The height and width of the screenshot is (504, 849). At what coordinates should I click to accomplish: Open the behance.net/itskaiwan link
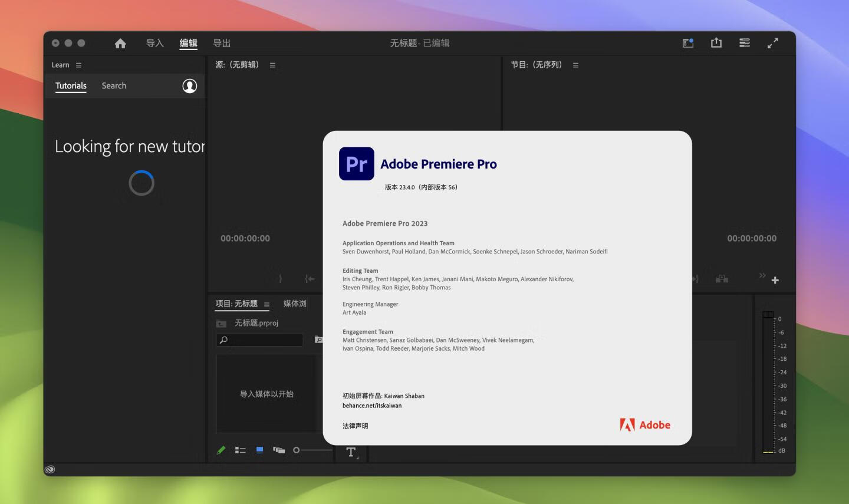372,406
